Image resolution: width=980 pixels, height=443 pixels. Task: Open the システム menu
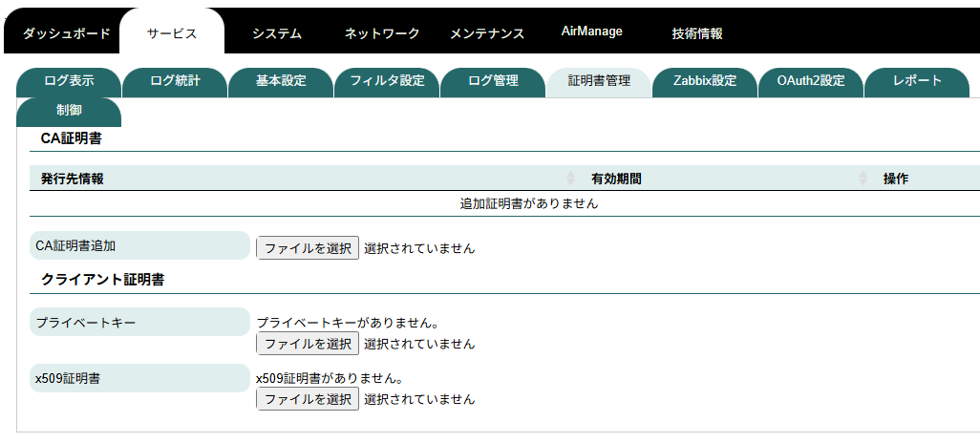277,33
